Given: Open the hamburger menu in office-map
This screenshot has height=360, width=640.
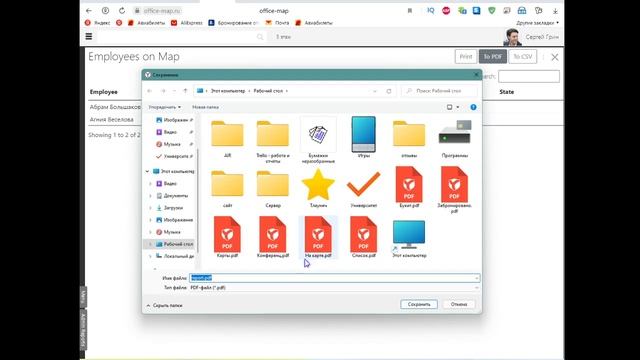Looking at the screenshot, I should (x=89, y=36).
